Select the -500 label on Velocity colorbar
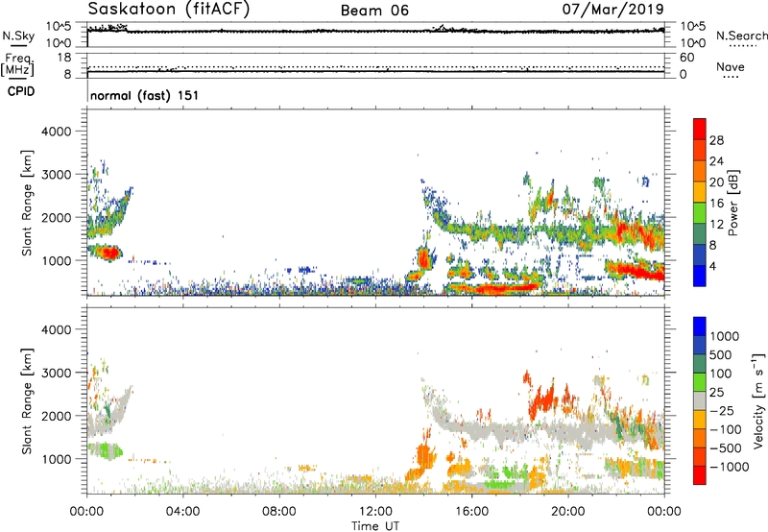 (x=726, y=448)
